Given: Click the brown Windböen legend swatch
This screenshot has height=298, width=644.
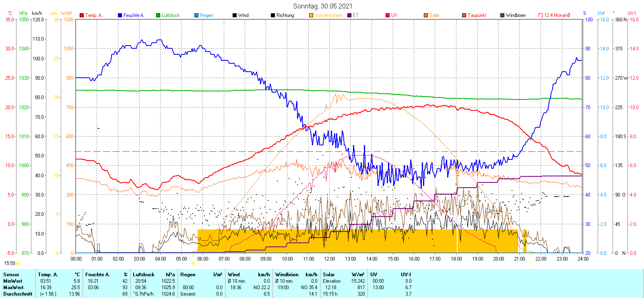Looking at the screenshot, I should [502, 15].
